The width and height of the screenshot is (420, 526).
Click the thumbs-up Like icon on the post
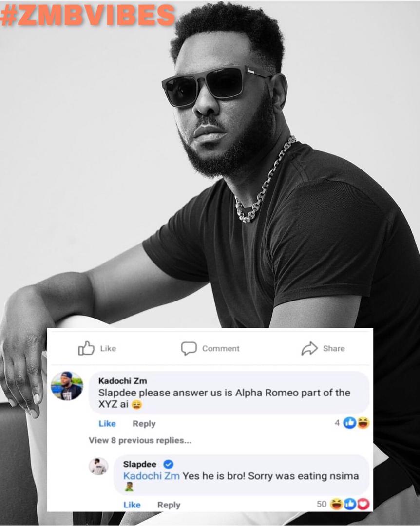(86, 348)
